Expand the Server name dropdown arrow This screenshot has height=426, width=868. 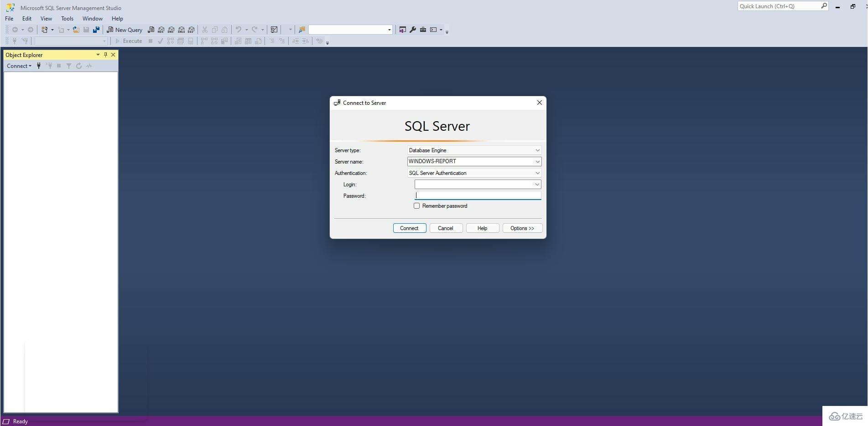coord(537,162)
